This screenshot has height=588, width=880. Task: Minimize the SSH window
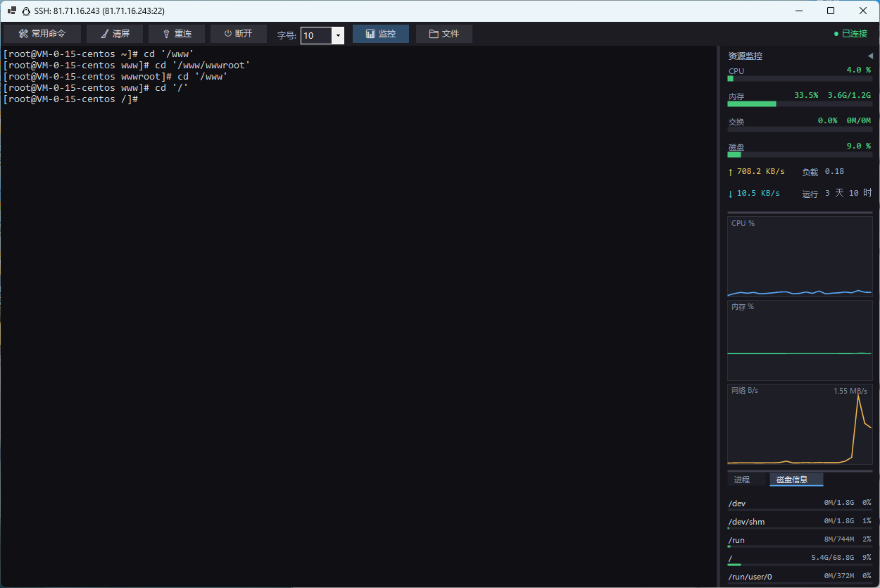click(798, 11)
